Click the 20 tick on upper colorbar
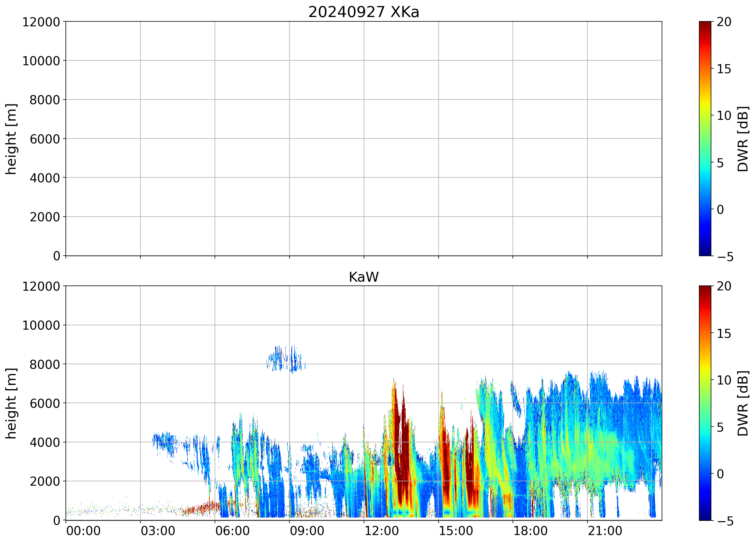Viewport: 756px width, 543px height. coord(724,22)
